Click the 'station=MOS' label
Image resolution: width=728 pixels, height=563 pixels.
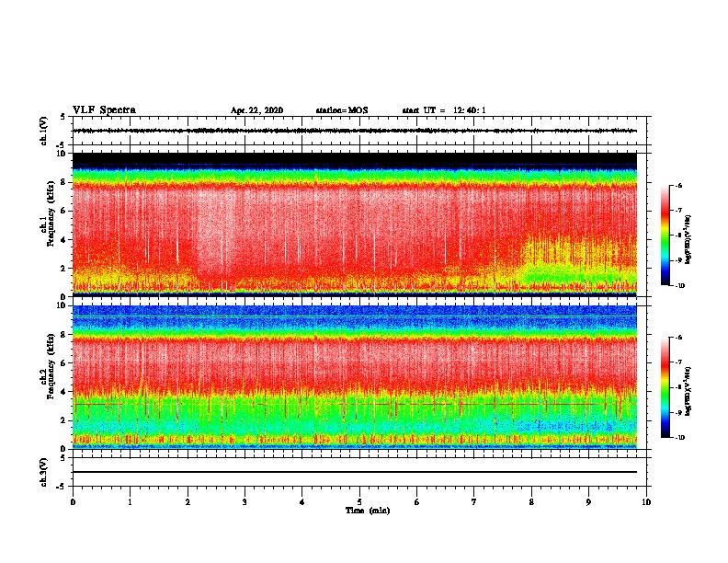(342, 110)
